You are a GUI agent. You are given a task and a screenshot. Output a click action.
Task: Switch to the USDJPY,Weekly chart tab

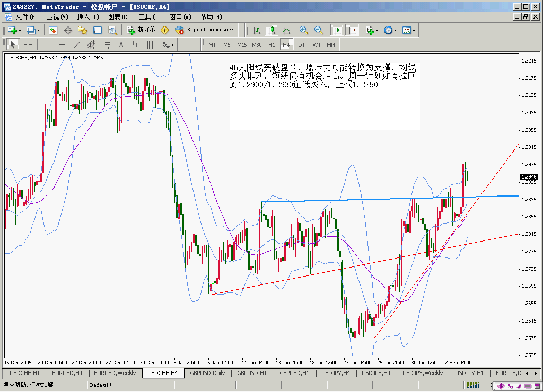pyautogui.click(x=423, y=373)
